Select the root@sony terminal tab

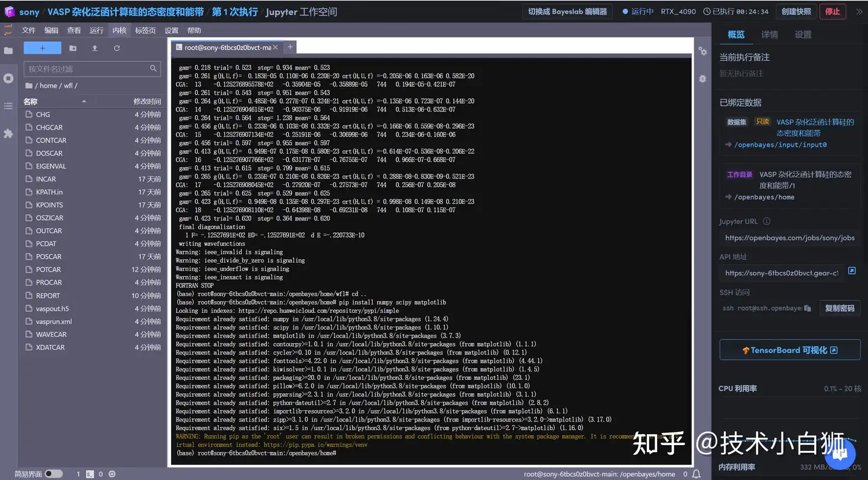(x=226, y=47)
